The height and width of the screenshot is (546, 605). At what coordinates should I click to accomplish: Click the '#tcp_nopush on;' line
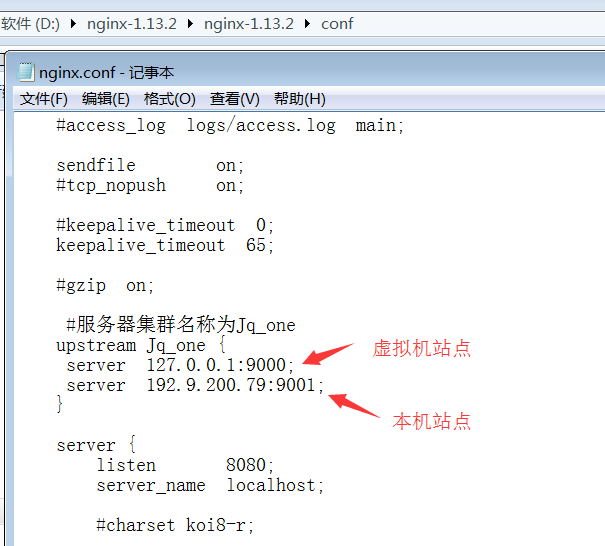[x=150, y=186]
